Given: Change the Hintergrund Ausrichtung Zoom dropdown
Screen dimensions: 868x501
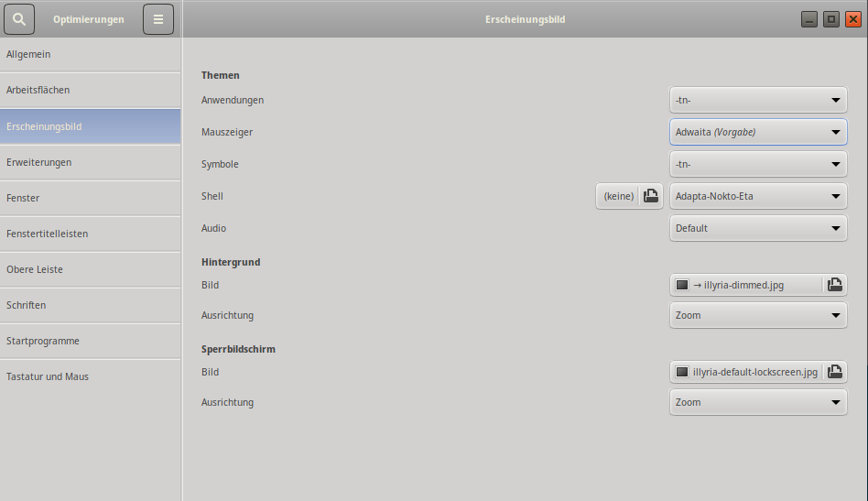Looking at the screenshot, I should point(758,315).
